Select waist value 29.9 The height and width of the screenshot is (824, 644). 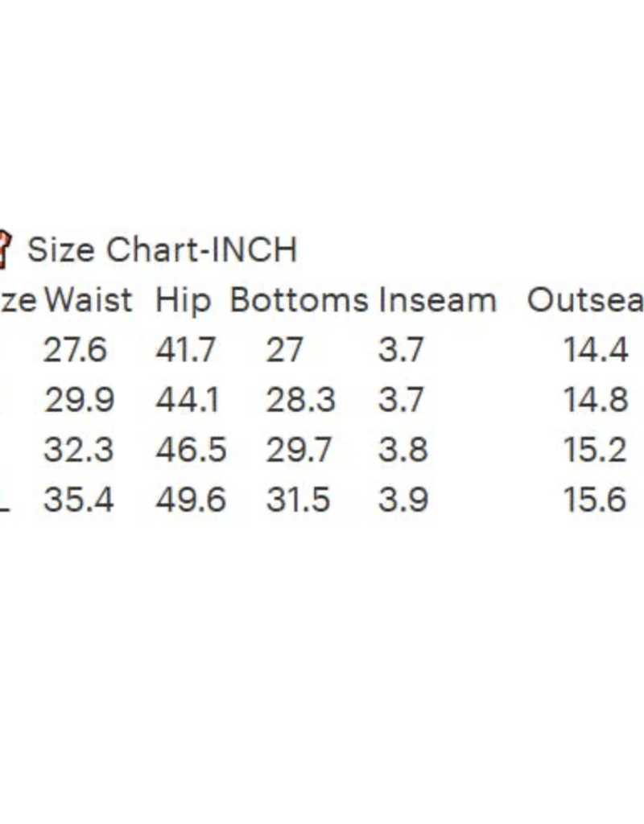pyautogui.click(x=79, y=400)
